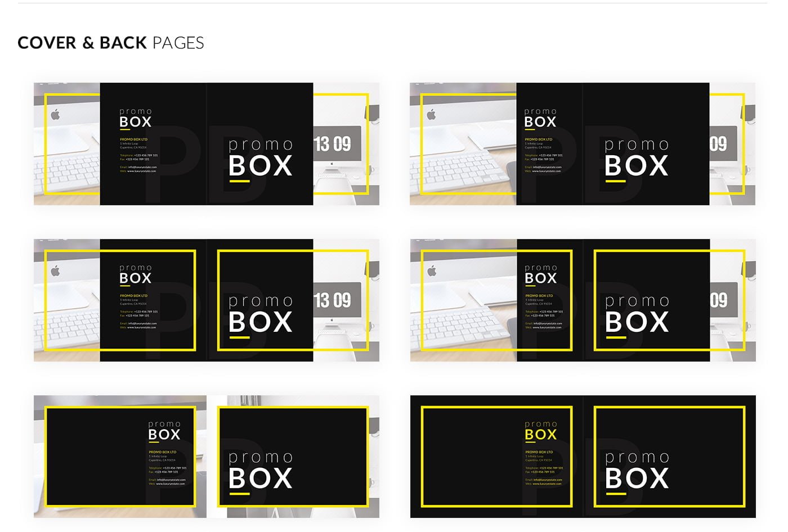The height and width of the screenshot is (532, 788).
Task: Click the large promo BOX logo on bottom-left cover
Action: pos(261,472)
